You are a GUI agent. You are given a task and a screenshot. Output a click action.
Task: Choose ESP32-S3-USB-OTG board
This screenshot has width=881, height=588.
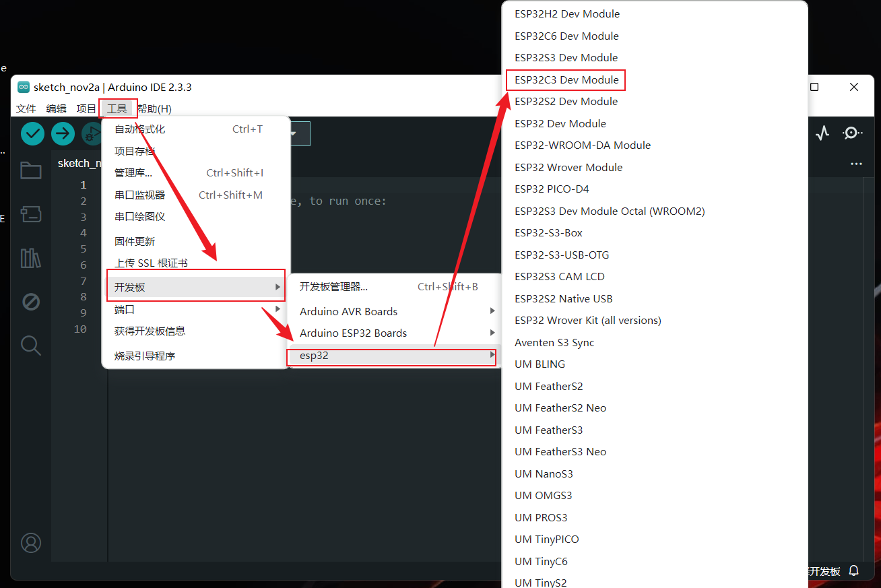tap(562, 255)
